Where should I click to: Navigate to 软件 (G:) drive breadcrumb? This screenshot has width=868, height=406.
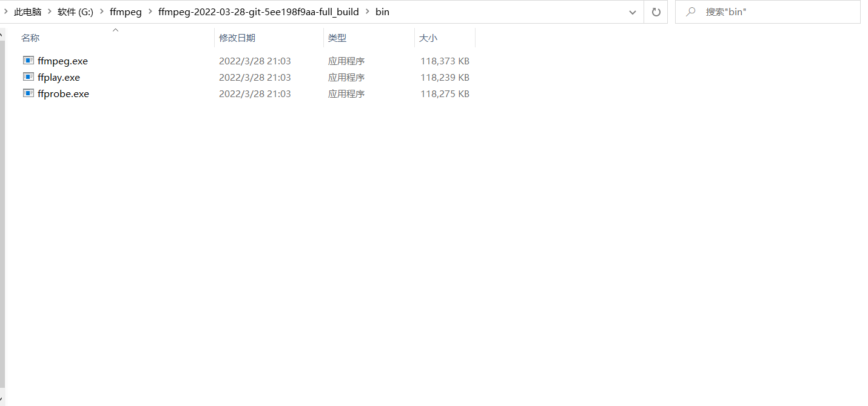(x=76, y=12)
